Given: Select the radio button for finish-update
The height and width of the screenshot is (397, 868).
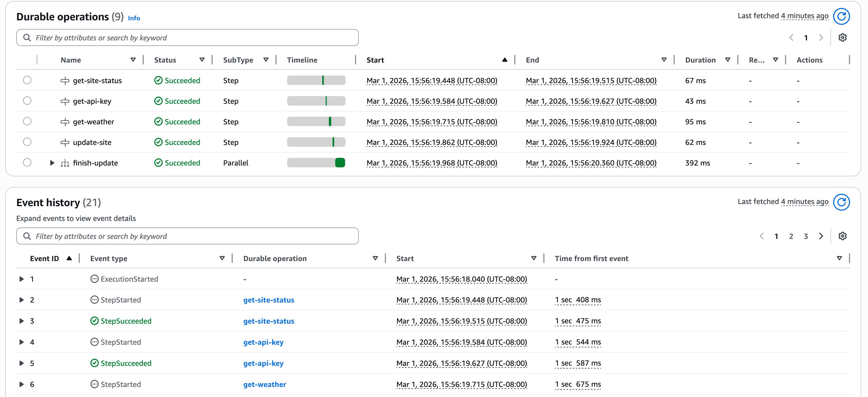Looking at the screenshot, I should (27, 162).
